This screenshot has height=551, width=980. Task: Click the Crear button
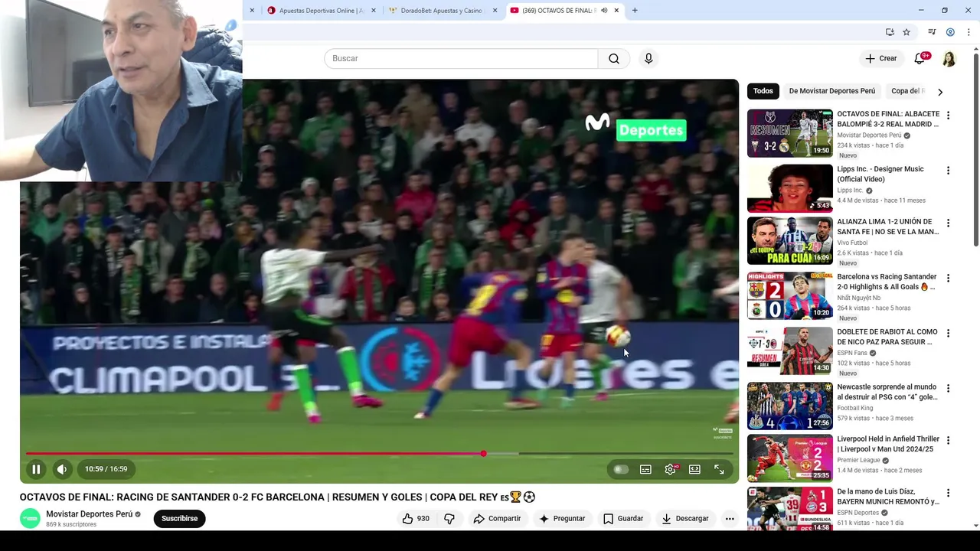880,59
